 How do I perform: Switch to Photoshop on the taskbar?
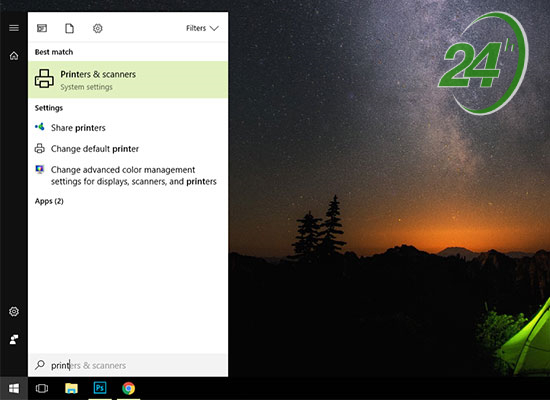[100, 388]
